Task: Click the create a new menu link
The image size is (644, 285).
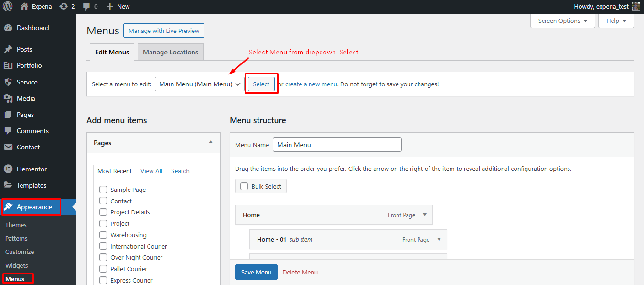Action: pos(311,84)
